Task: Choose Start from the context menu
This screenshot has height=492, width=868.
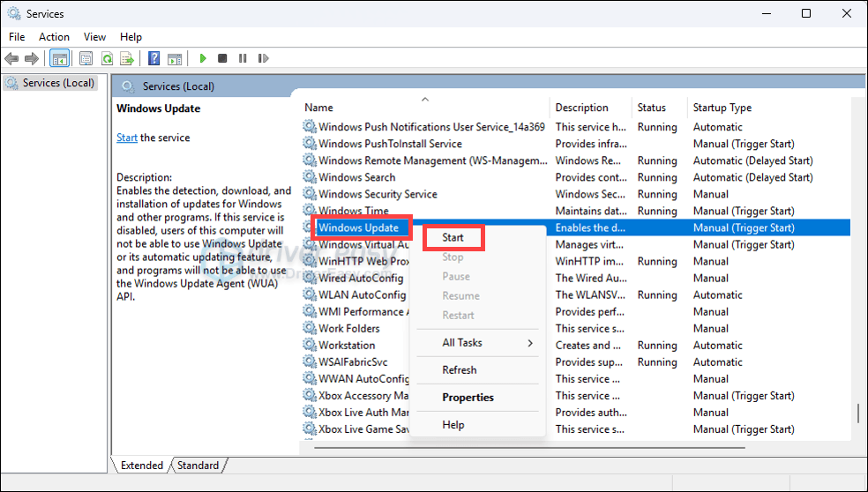Action: pyautogui.click(x=453, y=237)
